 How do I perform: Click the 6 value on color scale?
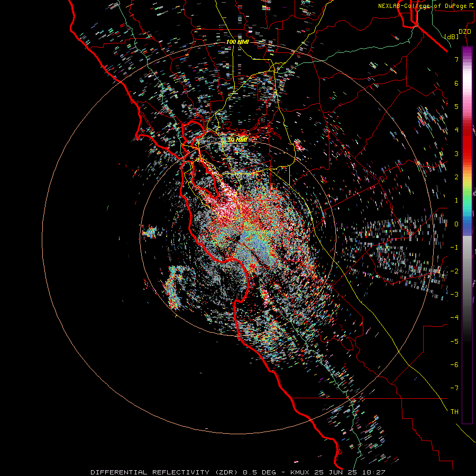(456, 83)
